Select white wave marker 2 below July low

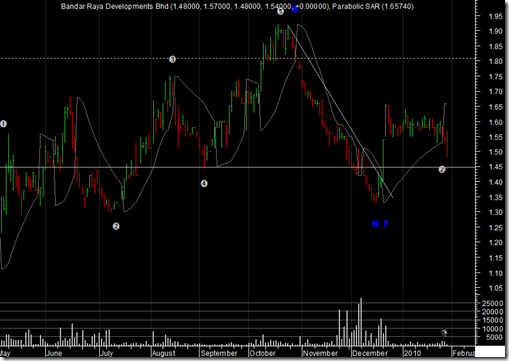pos(116,226)
